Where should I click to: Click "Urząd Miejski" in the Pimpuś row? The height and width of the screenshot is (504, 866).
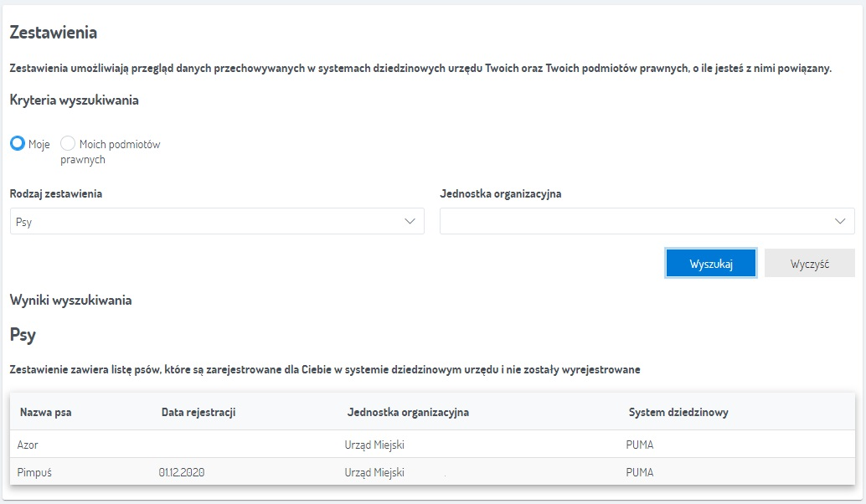374,472
